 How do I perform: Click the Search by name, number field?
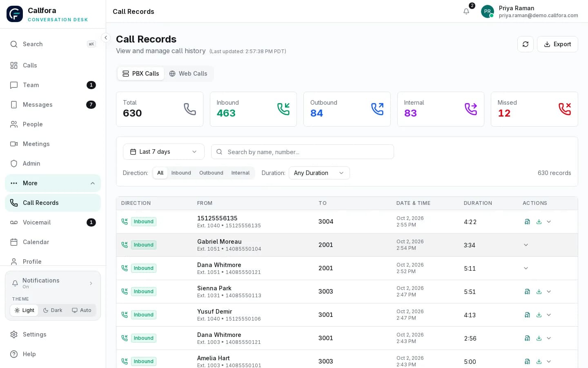(303, 152)
